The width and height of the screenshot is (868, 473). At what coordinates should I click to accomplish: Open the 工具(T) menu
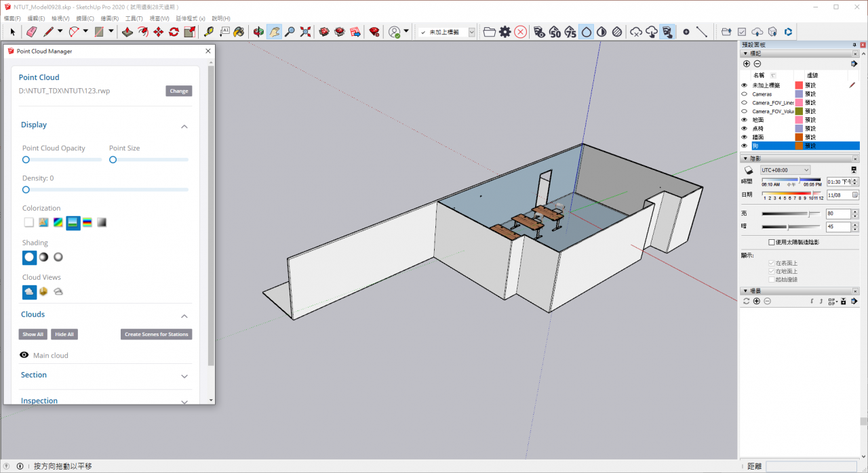[x=134, y=18]
